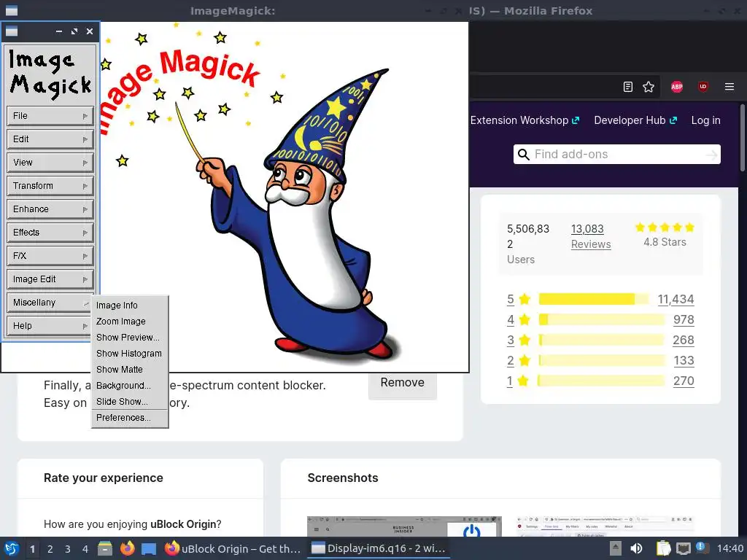The height and width of the screenshot is (560, 747).
Task: Collapse the Miscellany menu button
Action: point(50,303)
